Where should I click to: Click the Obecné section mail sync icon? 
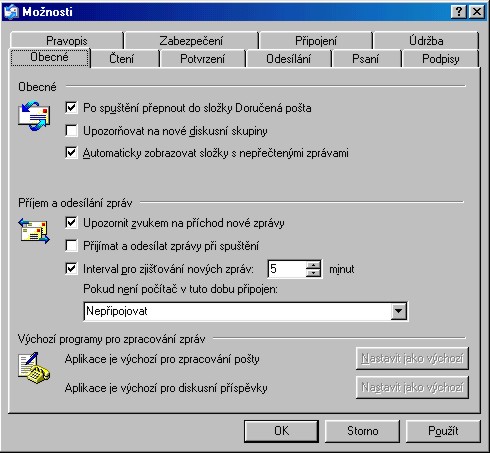tap(34, 116)
